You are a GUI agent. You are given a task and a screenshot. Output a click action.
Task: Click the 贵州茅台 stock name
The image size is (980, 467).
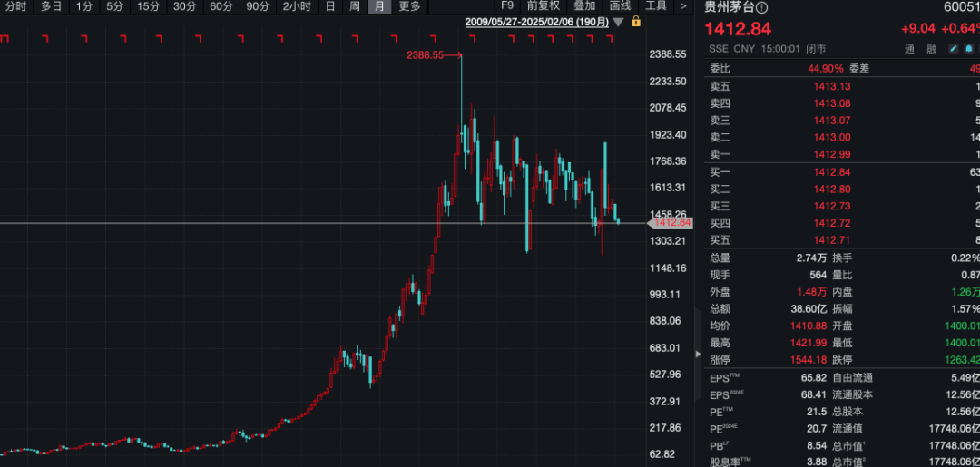729,7
